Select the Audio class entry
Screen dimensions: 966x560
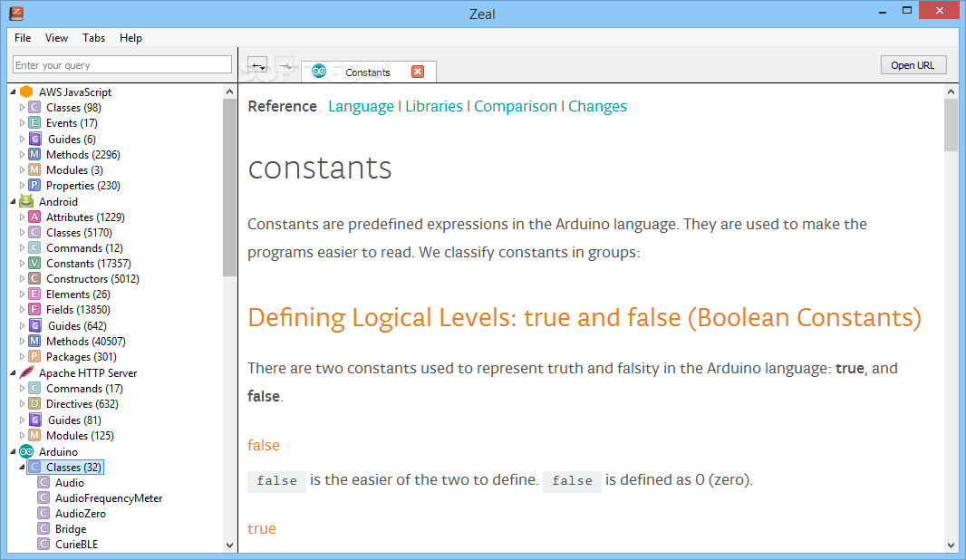tap(70, 482)
